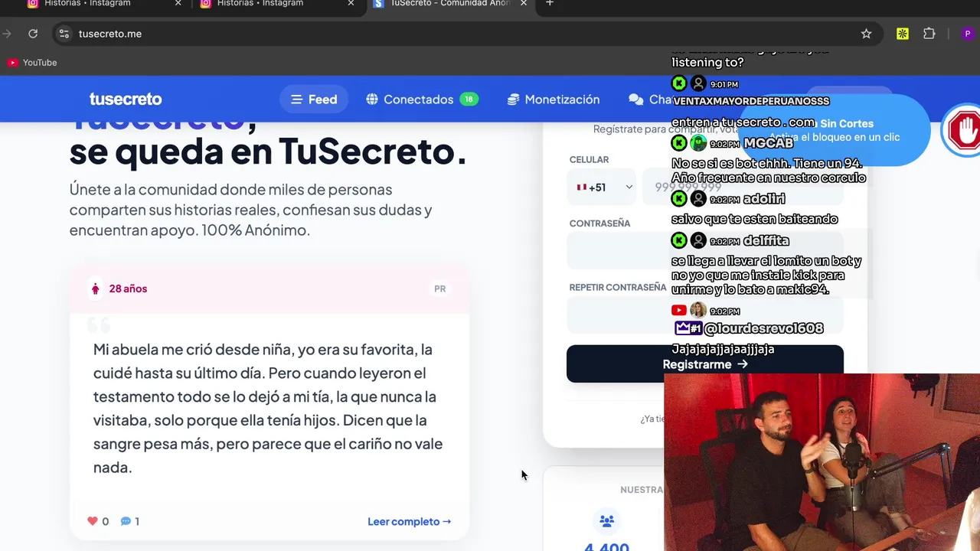Screen dimensions: 980x551
Task: Expand the +51 country code dropdown
Action: 602,187
